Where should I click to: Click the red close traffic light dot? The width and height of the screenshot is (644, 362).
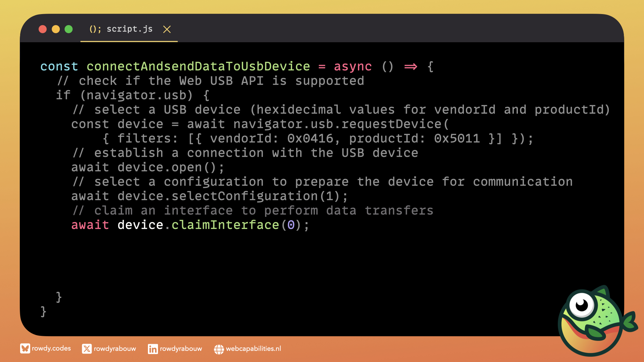[x=43, y=29]
